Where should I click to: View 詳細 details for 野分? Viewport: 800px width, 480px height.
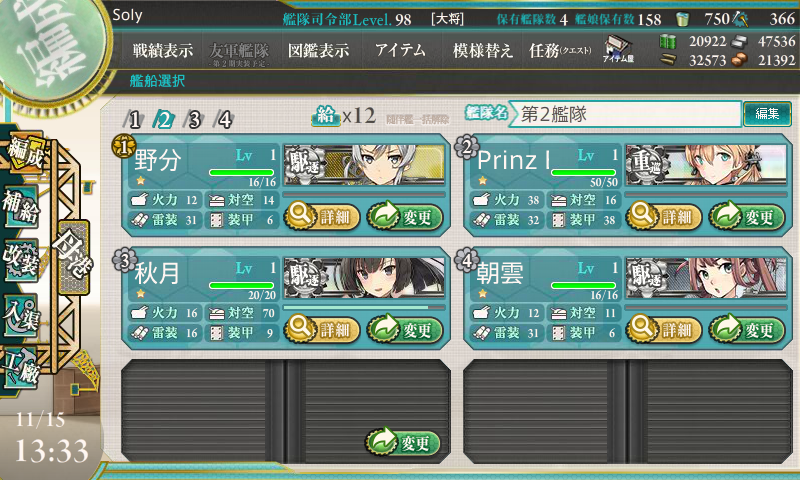322,217
